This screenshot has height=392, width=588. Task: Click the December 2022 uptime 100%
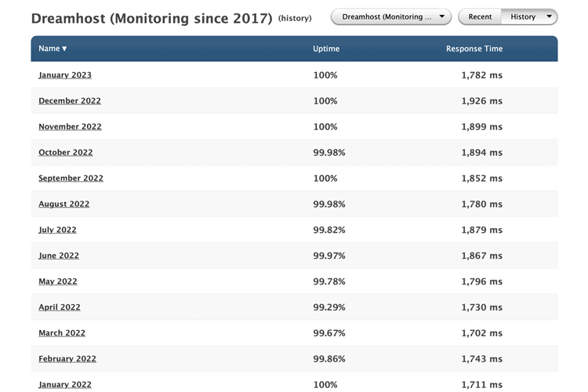pyautogui.click(x=325, y=101)
